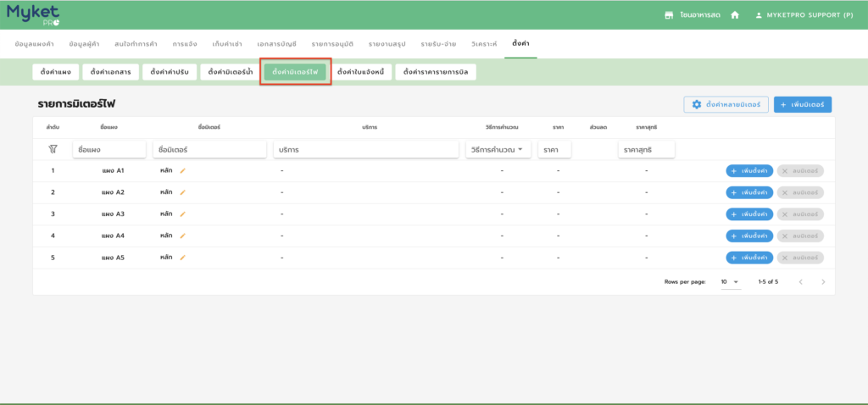Click the แผง A5 stall name cell
This screenshot has height=405, width=868.
(114, 258)
